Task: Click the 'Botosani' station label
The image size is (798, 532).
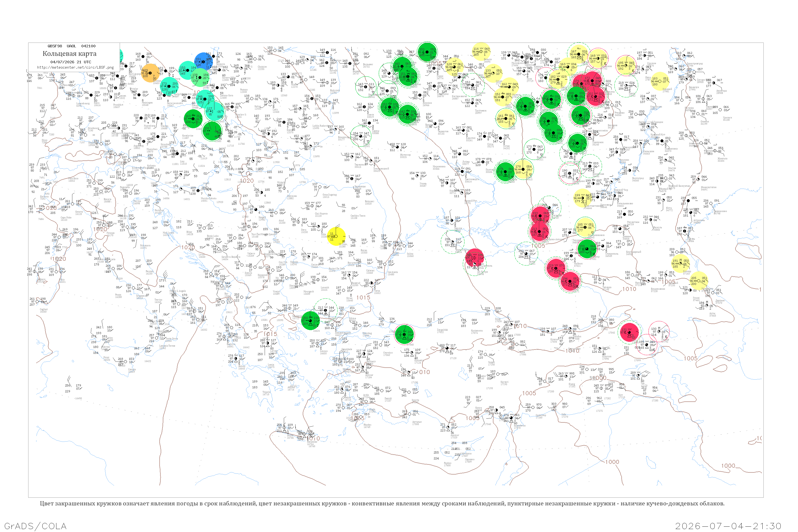Action: [x=369, y=202]
